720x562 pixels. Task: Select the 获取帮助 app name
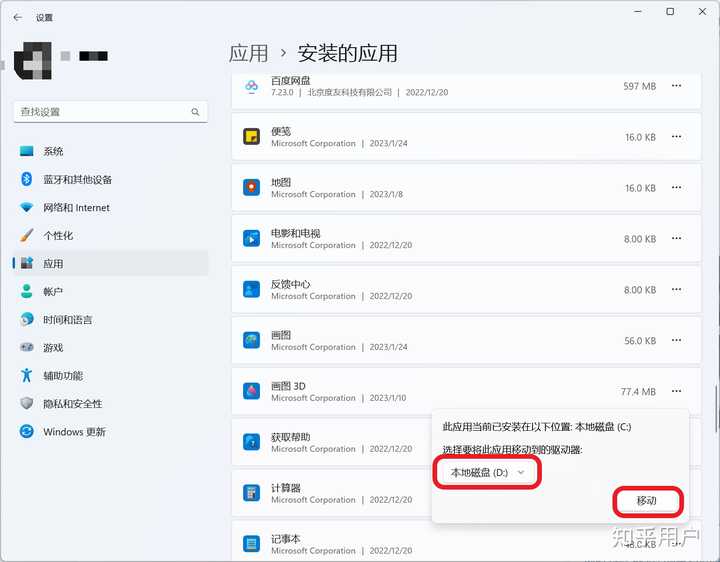[x=291, y=437]
